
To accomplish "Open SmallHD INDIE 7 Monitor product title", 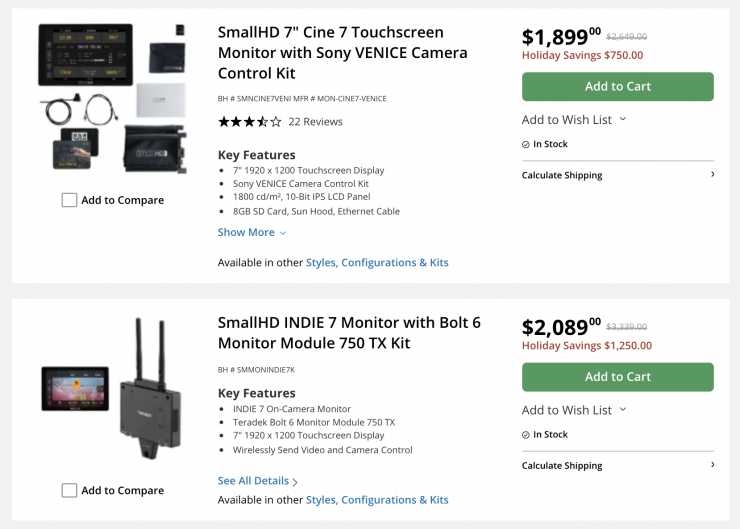I will pos(349,332).
